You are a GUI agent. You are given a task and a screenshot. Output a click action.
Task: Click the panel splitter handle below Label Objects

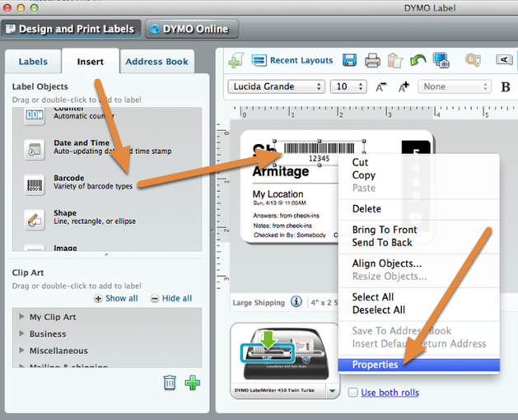click(106, 254)
